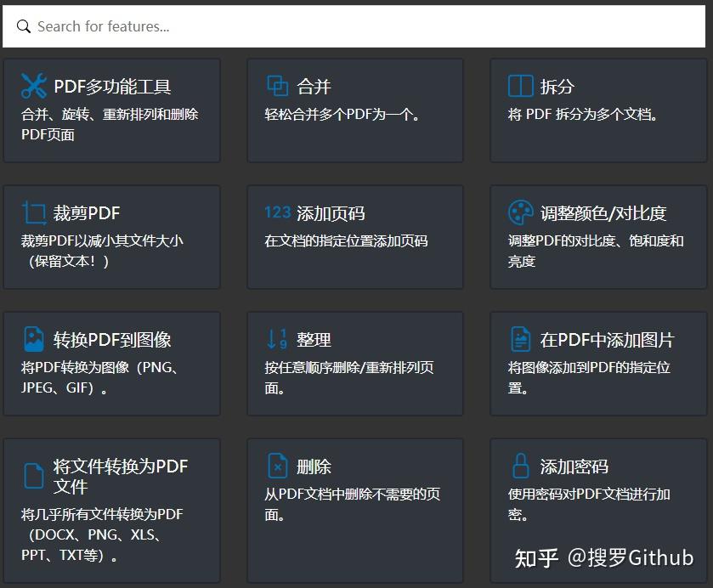Select the scissors icon on PDF多功能工具 card
Viewport: 713px width, 588px height.
tap(32, 85)
